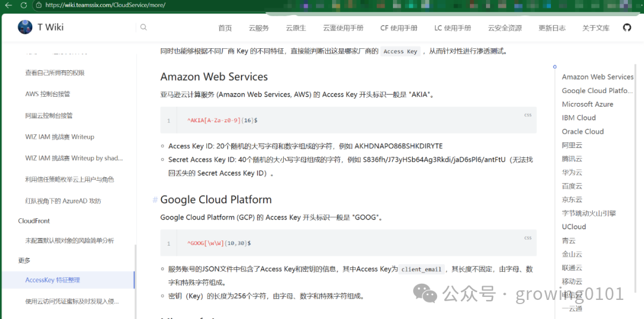Click the css label on GOOG code block
644x319 pixels.
pyautogui.click(x=528, y=238)
